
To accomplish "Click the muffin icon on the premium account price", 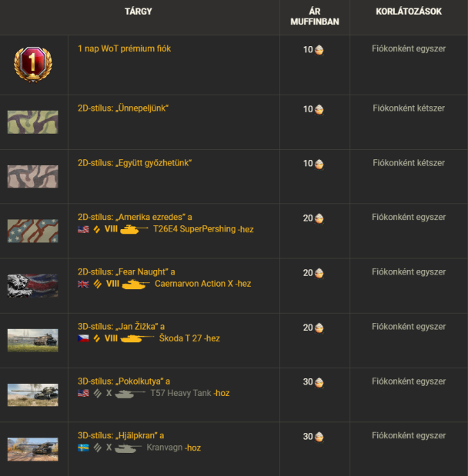I will click(x=319, y=50).
